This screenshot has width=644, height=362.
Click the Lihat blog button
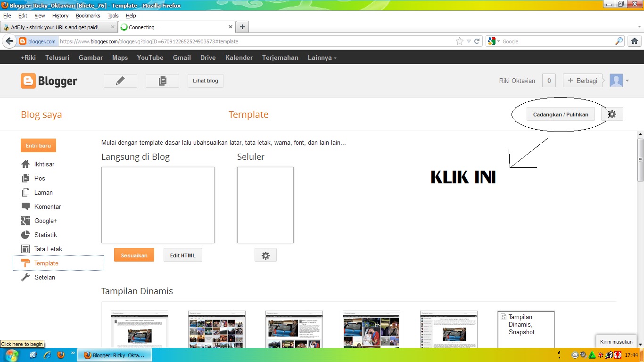(206, 81)
